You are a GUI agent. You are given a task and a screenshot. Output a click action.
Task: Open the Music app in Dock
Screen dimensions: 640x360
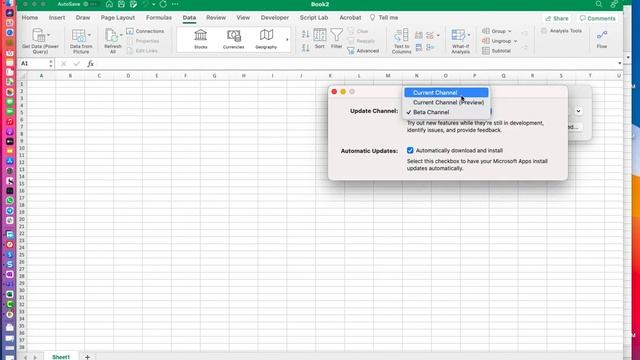(9, 122)
